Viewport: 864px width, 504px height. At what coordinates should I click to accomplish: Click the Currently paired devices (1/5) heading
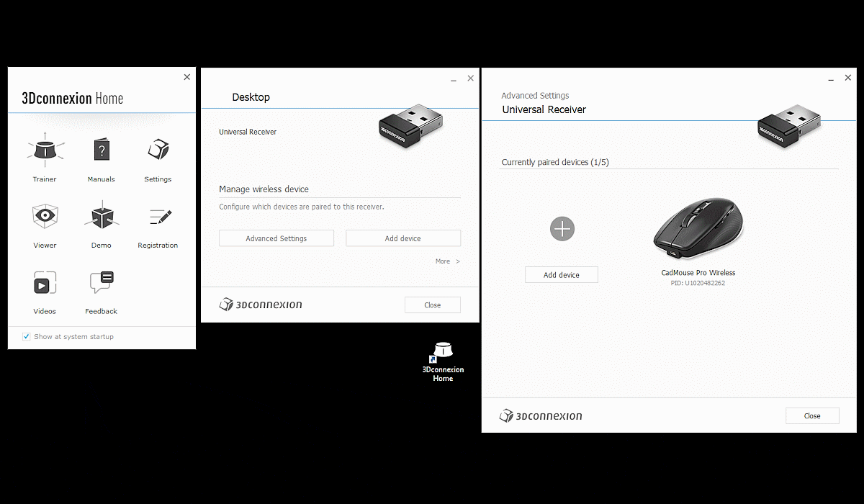pos(555,163)
